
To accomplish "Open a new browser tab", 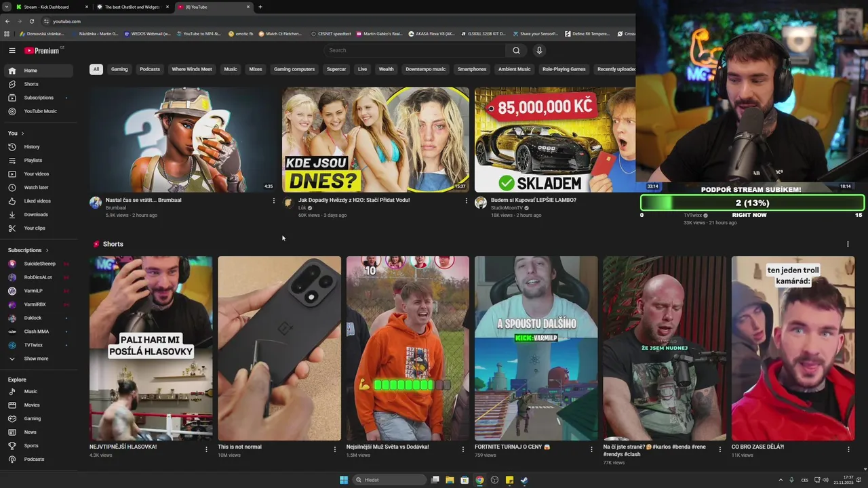I will (260, 7).
